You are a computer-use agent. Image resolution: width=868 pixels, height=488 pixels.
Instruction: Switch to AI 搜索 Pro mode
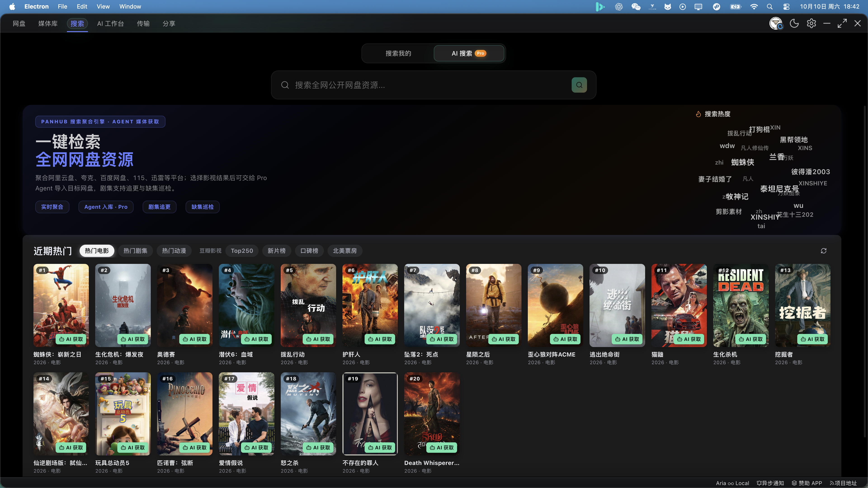tap(469, 53)
